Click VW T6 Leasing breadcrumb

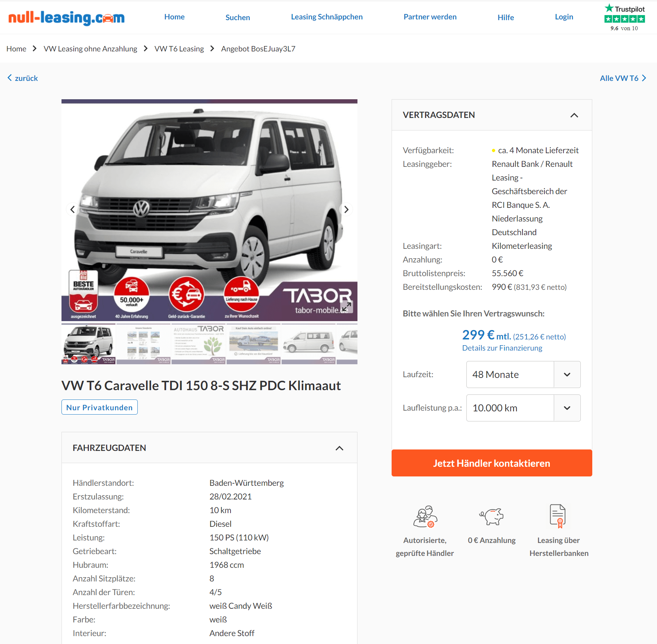tap(179, 49)
